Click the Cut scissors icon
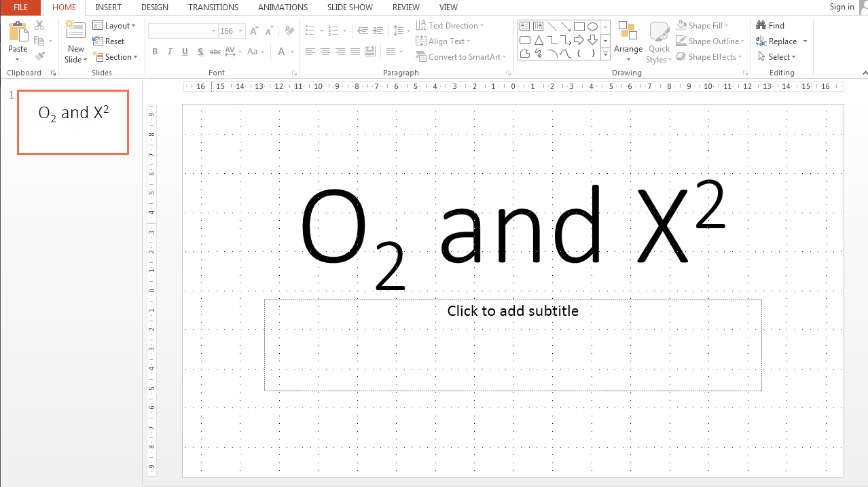 click(39, 26)
